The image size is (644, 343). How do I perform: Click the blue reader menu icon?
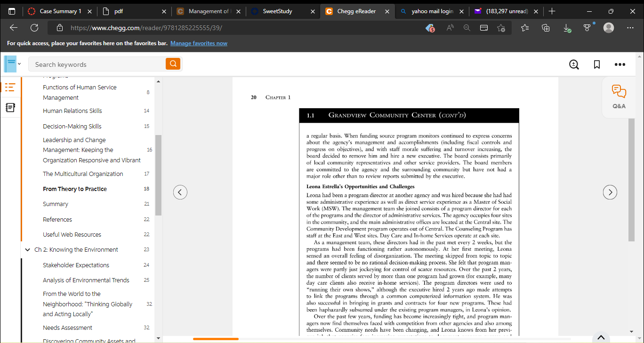[10, 64]
